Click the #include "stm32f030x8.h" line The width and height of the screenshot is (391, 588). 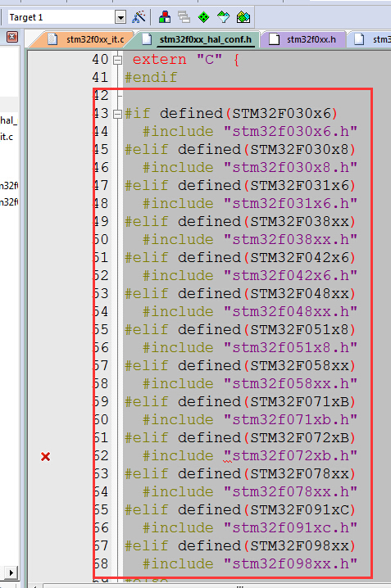tap(249, 168)
